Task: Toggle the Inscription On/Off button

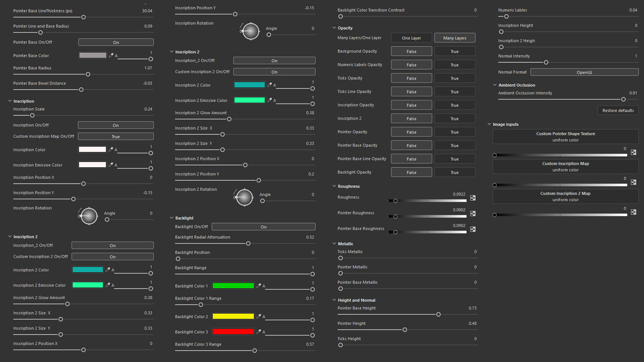Action: [x=115, y=125]
